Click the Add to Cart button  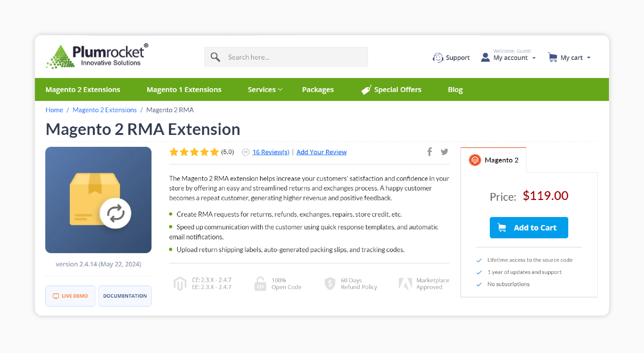point(529,228)
